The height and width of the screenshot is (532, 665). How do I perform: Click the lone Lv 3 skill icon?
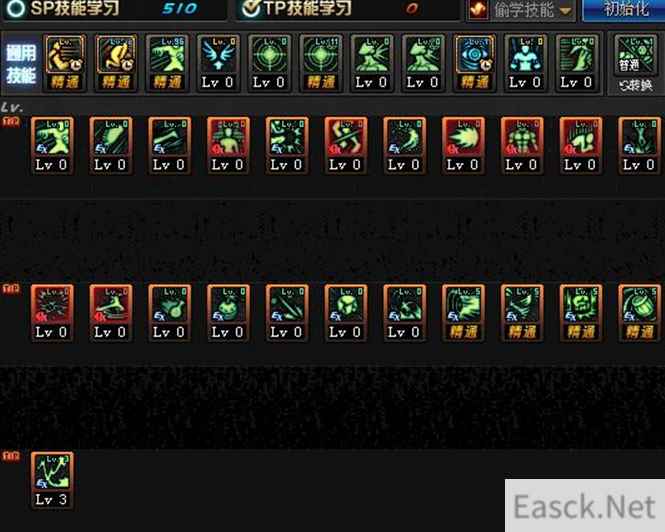[x=52, y=480]
